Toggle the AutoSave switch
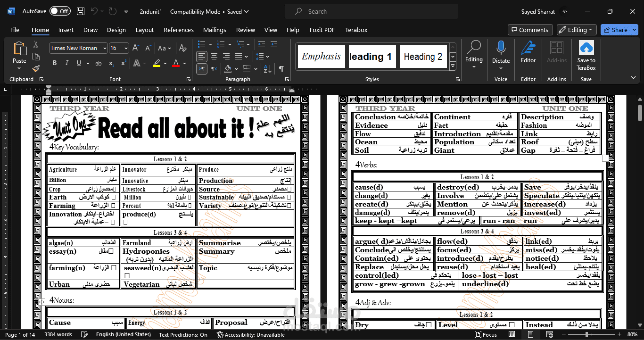The height and width of the screenshot is (340, 644). (60, 11)
